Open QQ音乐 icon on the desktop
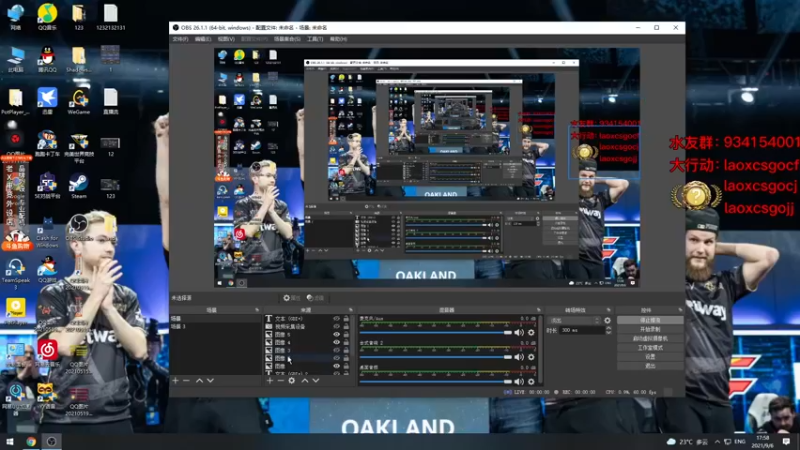 (47, 17)
